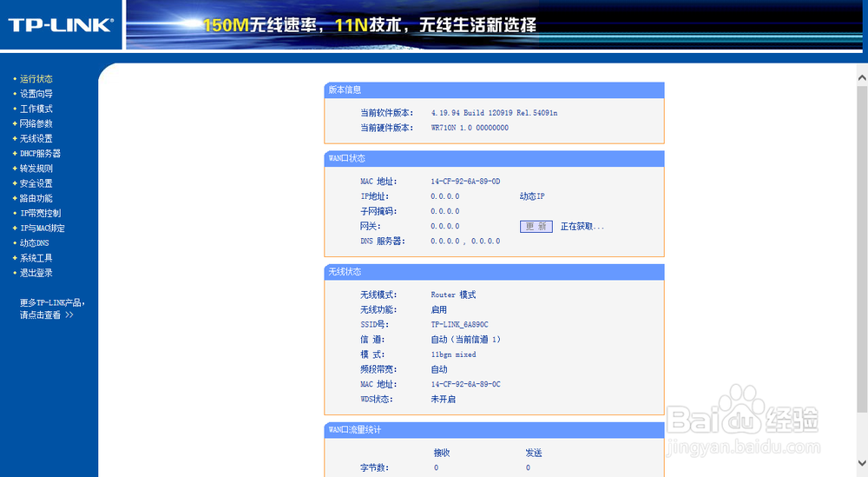Screen dimensions: 868x477
Task: Open IP带宽控制 page
Action: click(x=41, y=213)
